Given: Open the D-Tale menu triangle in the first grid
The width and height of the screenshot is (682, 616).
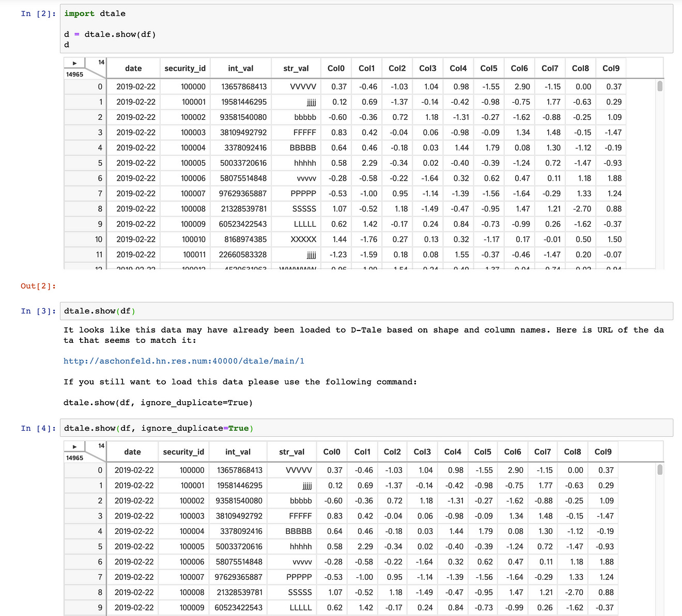Looking at the screenshot, I should click(74, 62).
